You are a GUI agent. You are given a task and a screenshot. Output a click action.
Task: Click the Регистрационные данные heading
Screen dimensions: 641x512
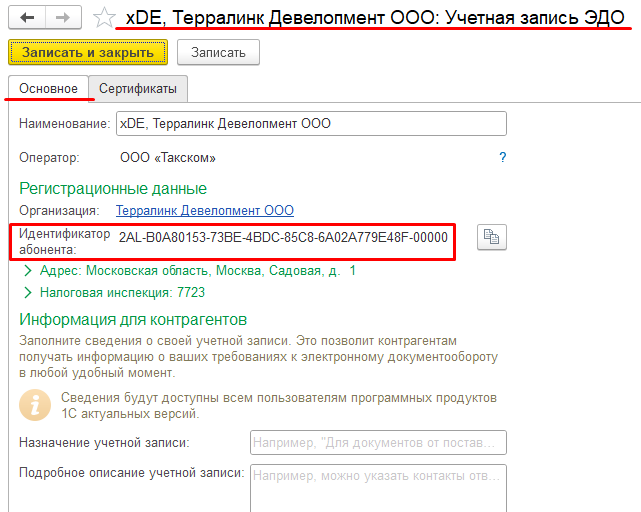(x=113, y=189)
